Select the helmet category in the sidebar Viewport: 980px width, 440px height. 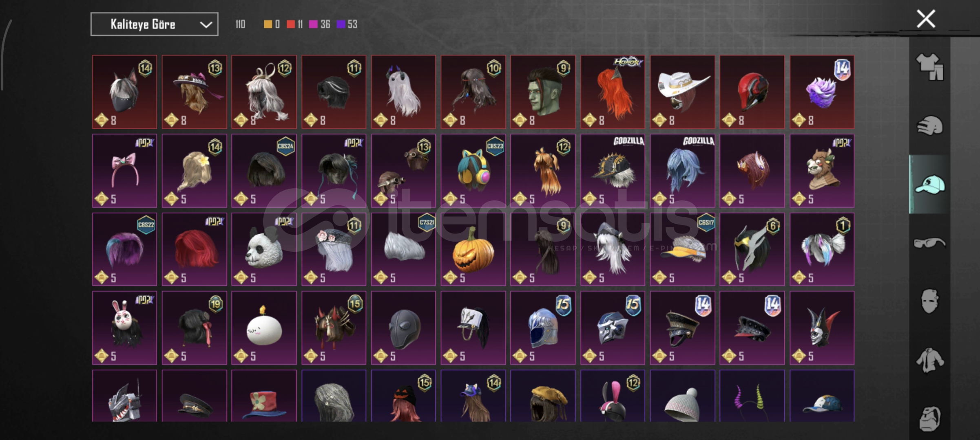[x=929, y=126]
